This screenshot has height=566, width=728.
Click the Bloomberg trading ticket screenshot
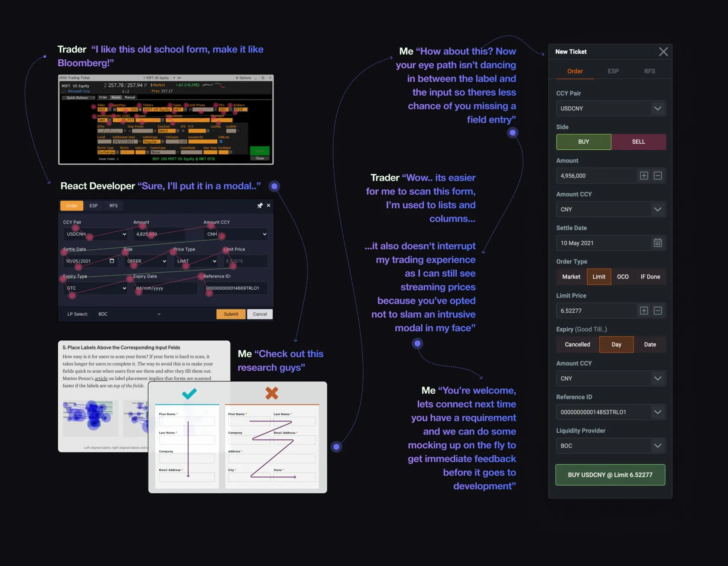point(166,120)
